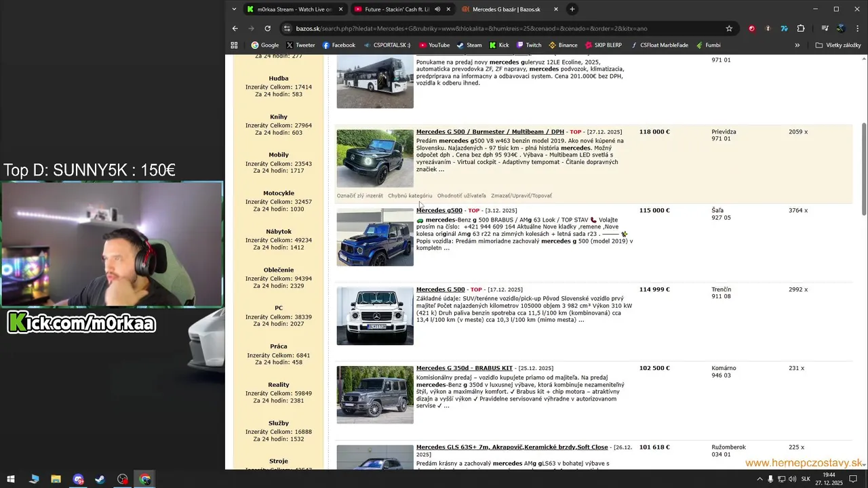This screenshot has height=488, width=868.
Task: Open the Mercedes g500 Šaľa listing title
Action: coord(439,211)
